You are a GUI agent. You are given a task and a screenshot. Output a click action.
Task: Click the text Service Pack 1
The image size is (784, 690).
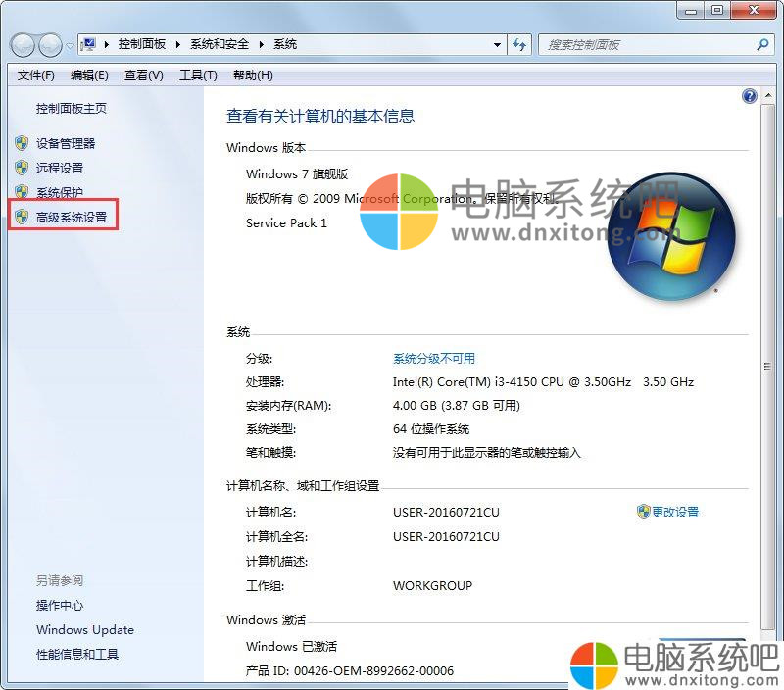[x=286, y=223]
